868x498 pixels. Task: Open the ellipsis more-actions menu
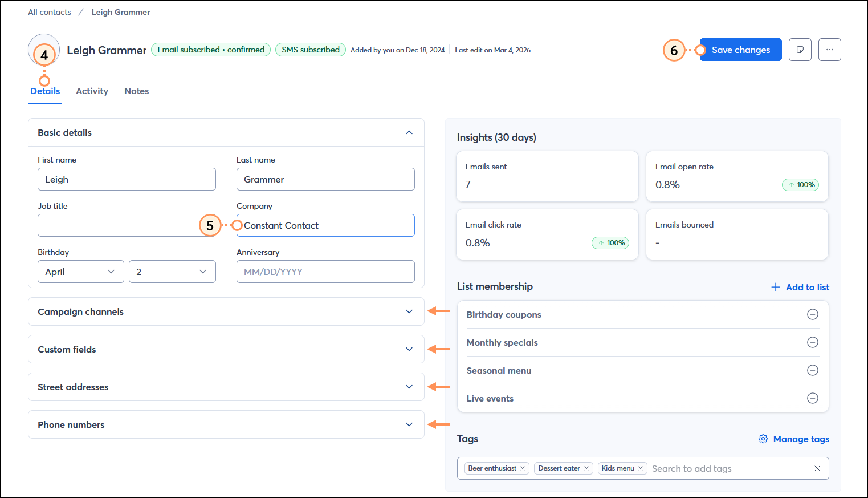(x=829, y=50)
